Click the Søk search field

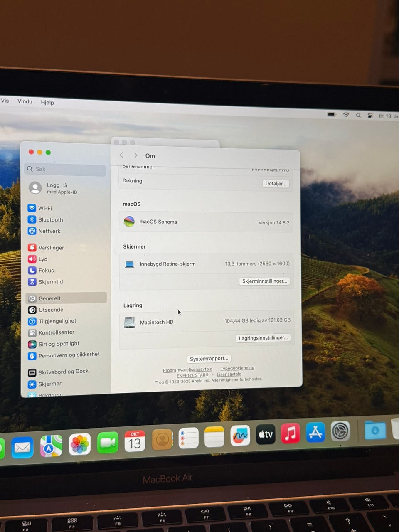(x=66, y=169)
